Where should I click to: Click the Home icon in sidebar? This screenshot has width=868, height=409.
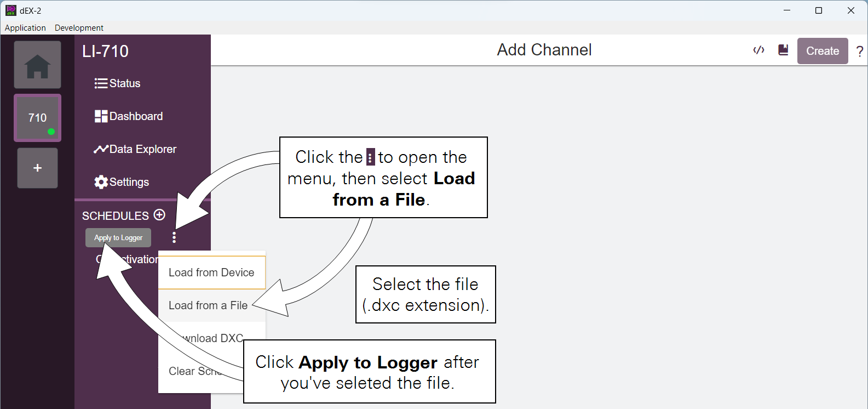tap(37, 65)
